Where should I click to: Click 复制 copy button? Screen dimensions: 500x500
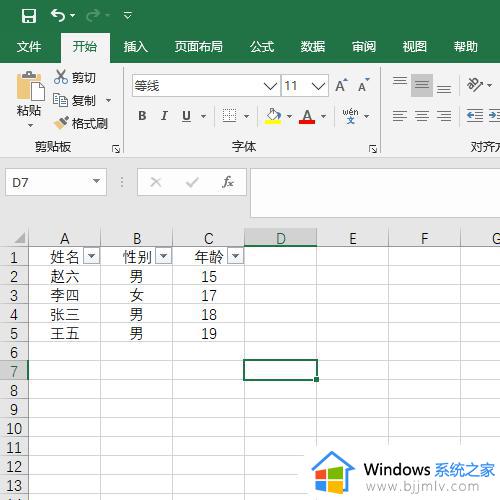75,100
